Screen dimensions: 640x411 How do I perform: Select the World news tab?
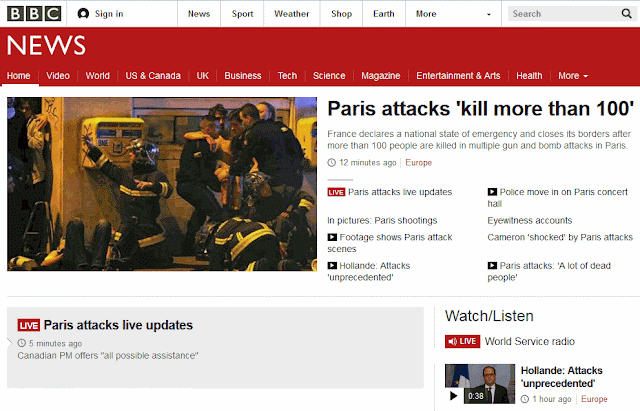[98, 76]
